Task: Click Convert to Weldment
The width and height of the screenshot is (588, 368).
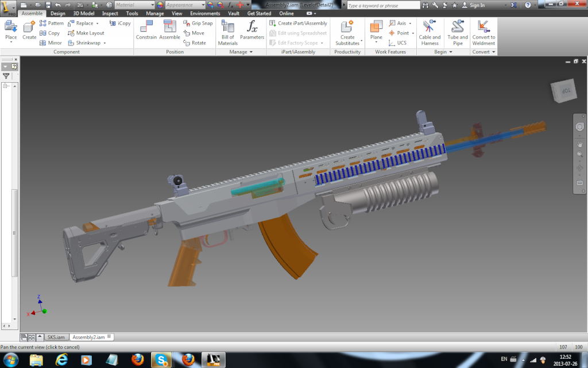Action: pyautogui.click(x=483, y=33)
